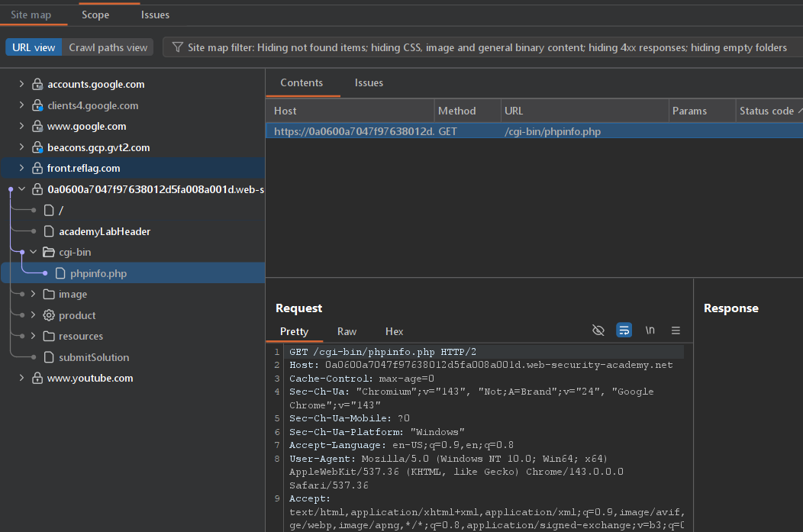
Task: Click the lock icon beside www.youtube.com
Action: click(x=37, y=378)
